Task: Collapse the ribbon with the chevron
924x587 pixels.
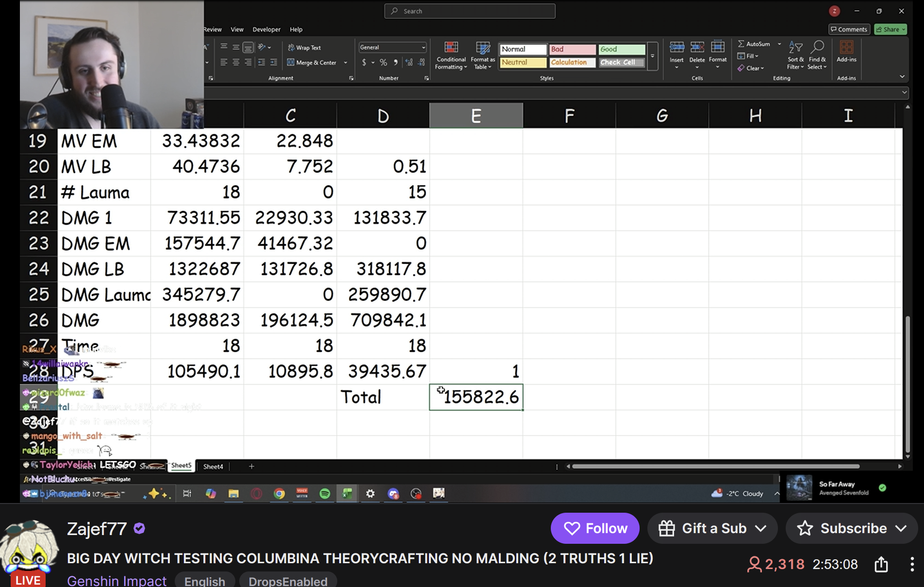Action: click(x=902, y=77)
